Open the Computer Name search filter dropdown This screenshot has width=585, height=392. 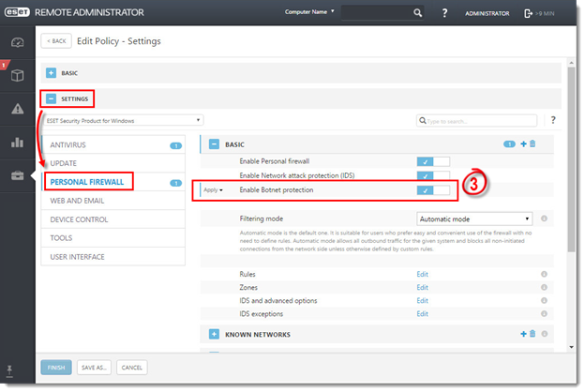click(x=309, y=12)
